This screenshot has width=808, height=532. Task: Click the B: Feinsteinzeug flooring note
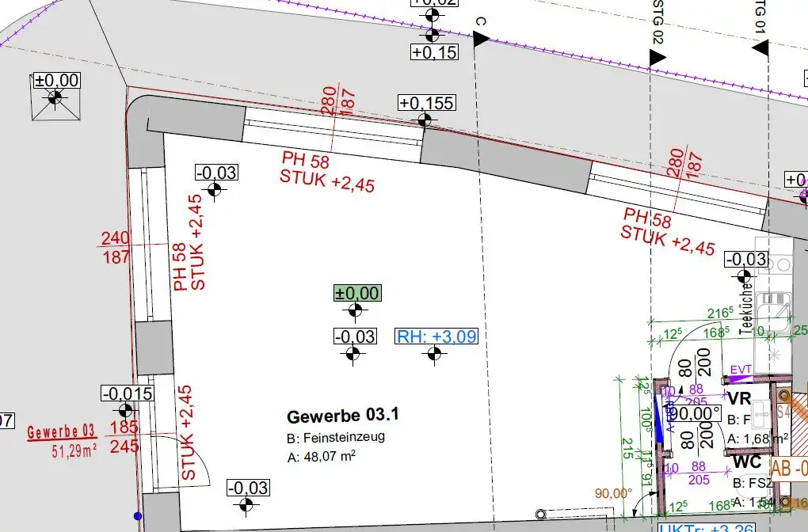[336, 437]
